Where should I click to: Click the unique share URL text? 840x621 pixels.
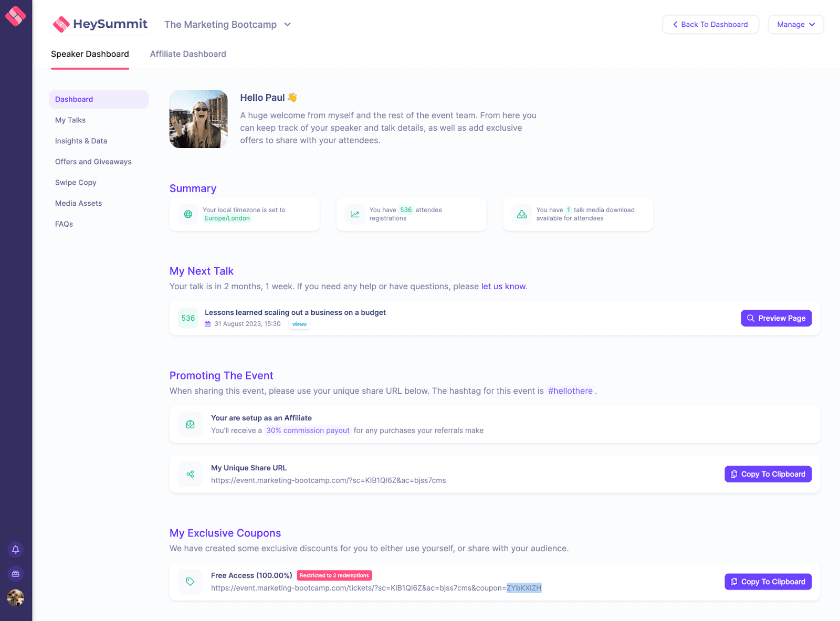328,480
